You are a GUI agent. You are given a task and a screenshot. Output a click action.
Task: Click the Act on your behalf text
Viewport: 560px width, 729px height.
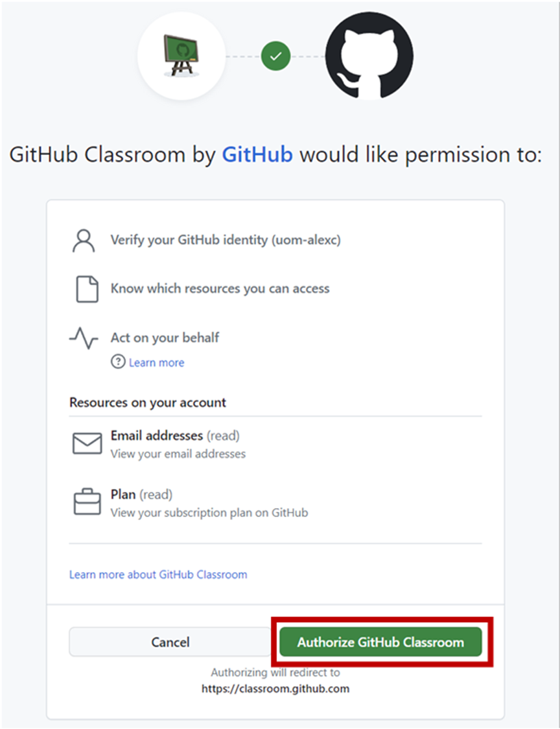[165, 338]
